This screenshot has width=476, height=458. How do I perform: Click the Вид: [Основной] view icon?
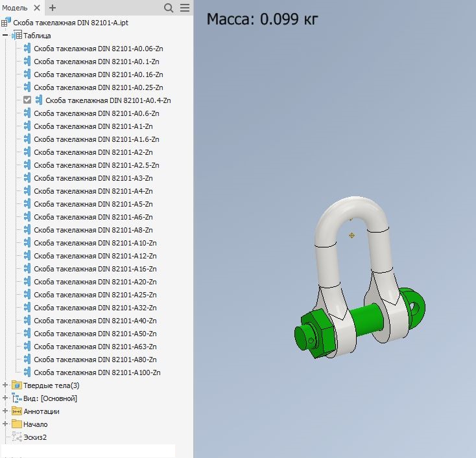coord(17,398)
